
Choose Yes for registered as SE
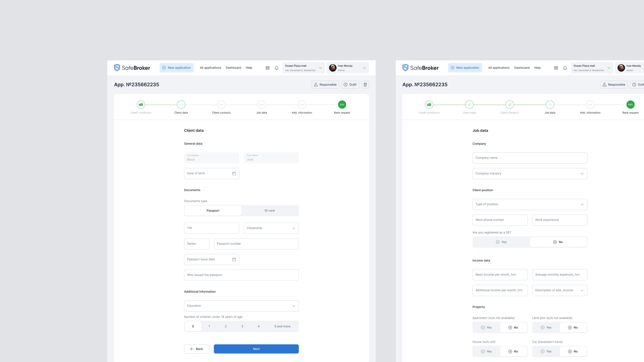tap(501, 242)
